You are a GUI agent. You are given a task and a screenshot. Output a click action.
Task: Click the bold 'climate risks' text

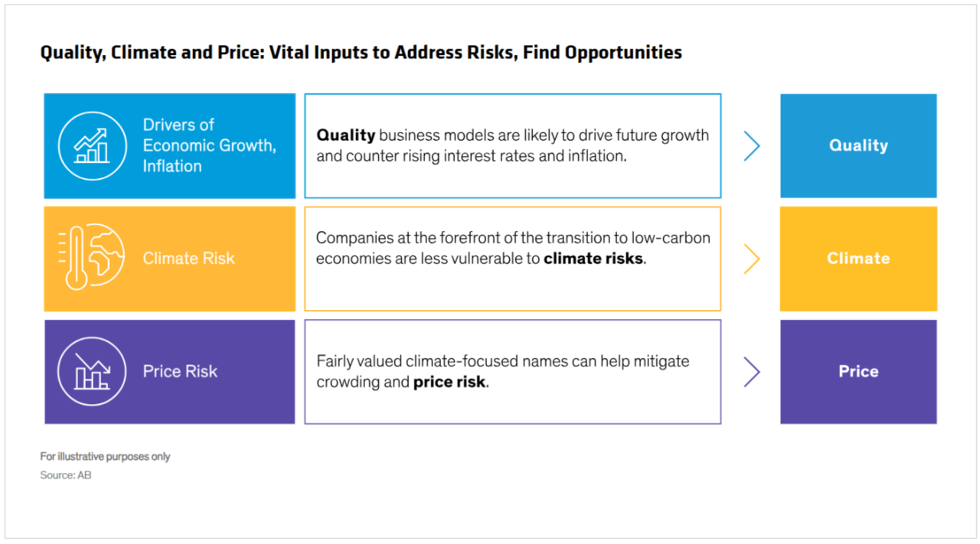click(x=593, y=259)
